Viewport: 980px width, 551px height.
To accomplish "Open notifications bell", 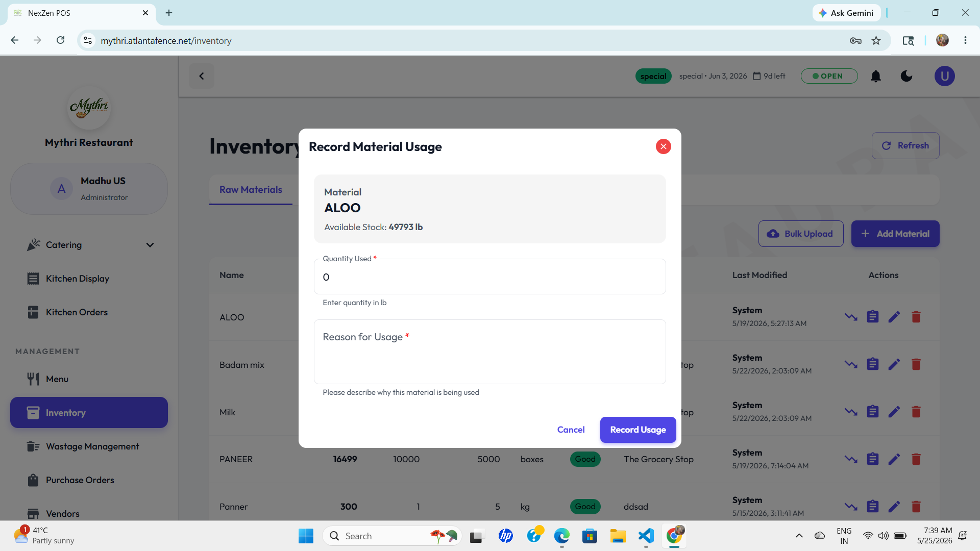I will click(876, 76).
